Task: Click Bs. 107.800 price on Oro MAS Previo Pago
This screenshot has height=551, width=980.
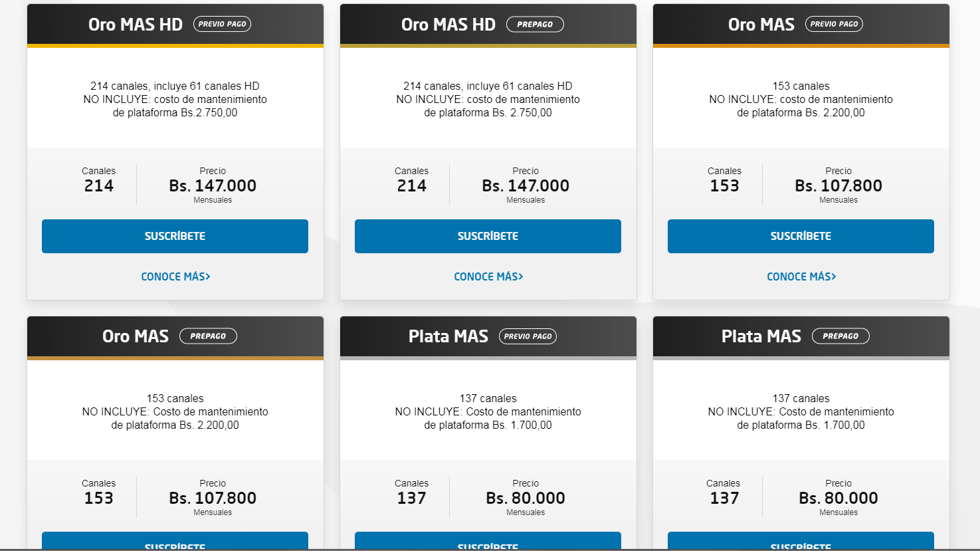Action: 838,186
